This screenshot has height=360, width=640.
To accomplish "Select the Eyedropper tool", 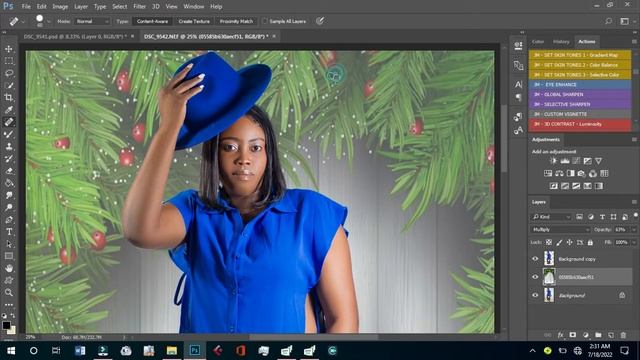I will [x=9, y=110].
